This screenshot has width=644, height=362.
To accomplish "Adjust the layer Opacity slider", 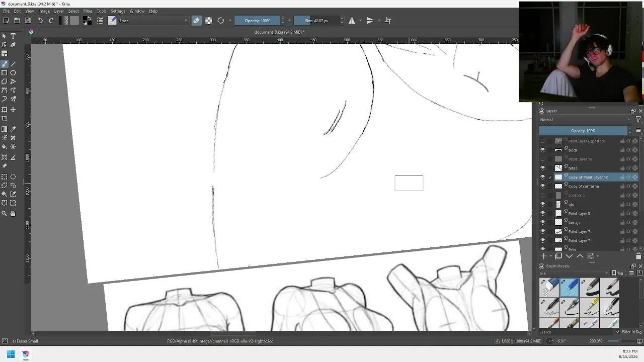I will [x=583, y=131].
